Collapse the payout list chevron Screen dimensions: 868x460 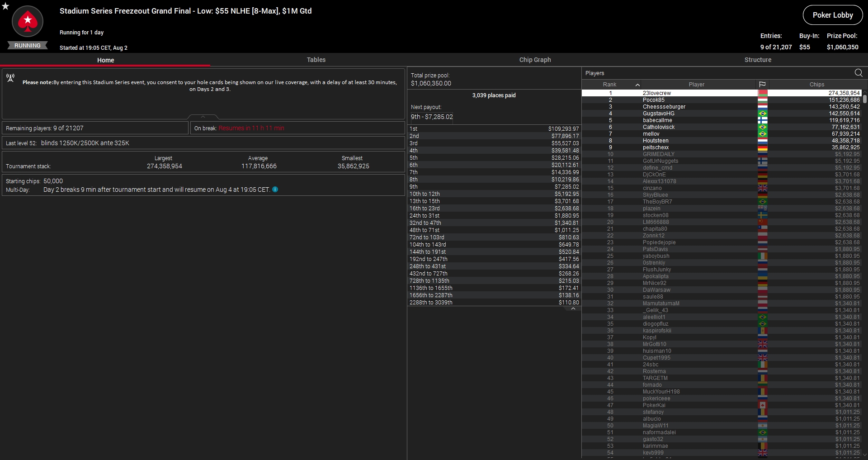coord(573,309)
